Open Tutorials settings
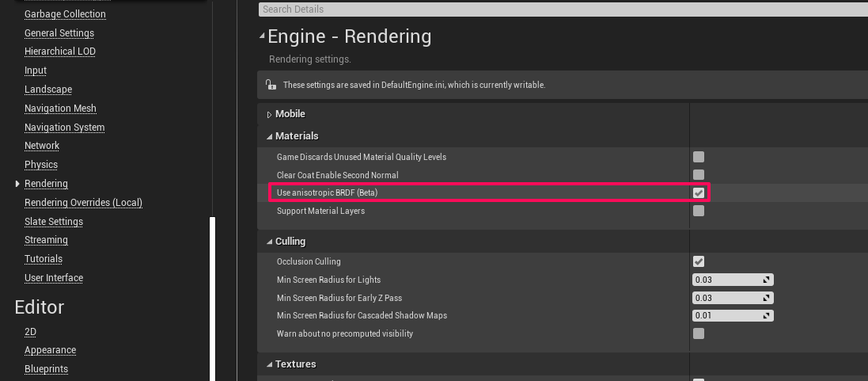Viewport: 868px width, 381px height. coord(44,258)
